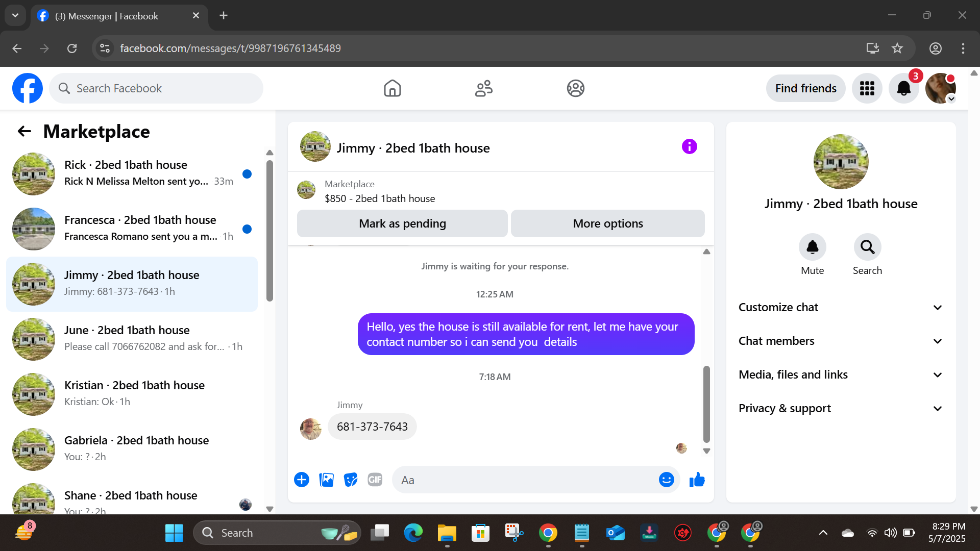The image size is (980, 551).
Task: Send a thumbs-up like
Action: (x=697, y=480)
